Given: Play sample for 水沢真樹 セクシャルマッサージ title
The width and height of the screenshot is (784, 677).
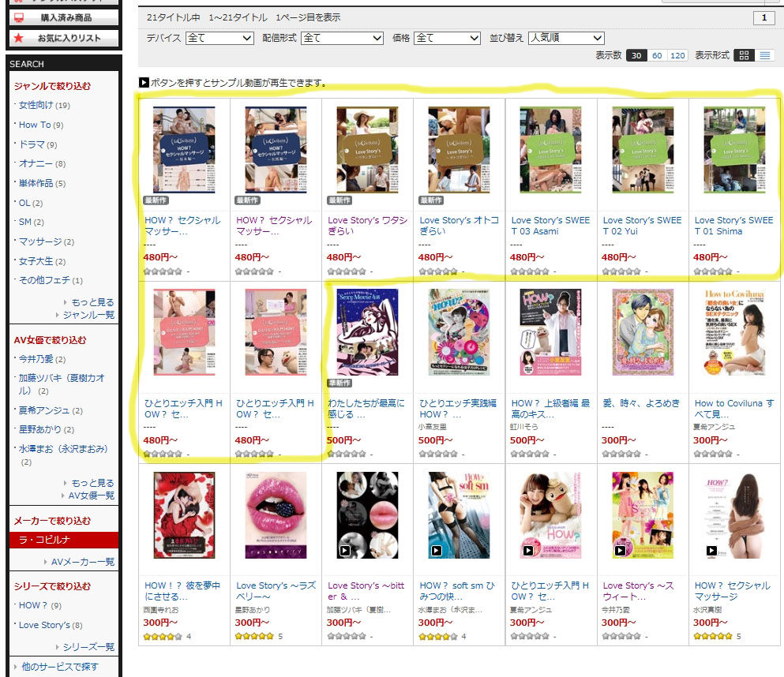Looking at the screenshot, I should pyautogui.click(x=711, y=550).
